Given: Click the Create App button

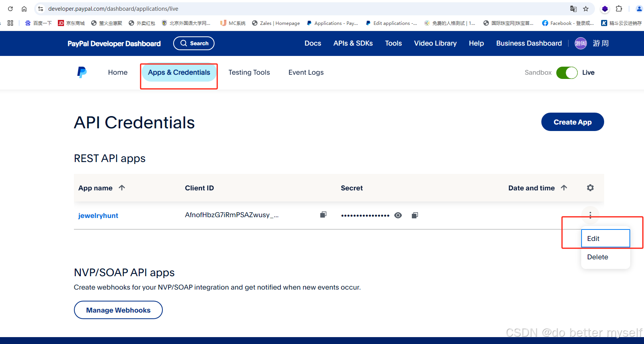Looking at the screenshot, I should [x=572, y=122].
